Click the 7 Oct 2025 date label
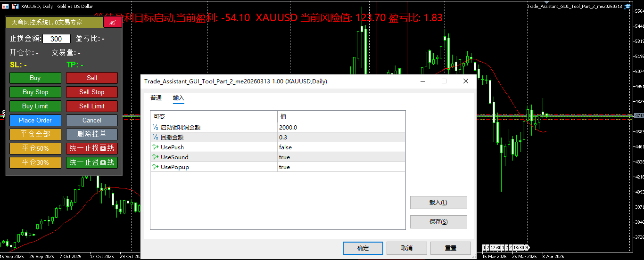 coord(70,257)
